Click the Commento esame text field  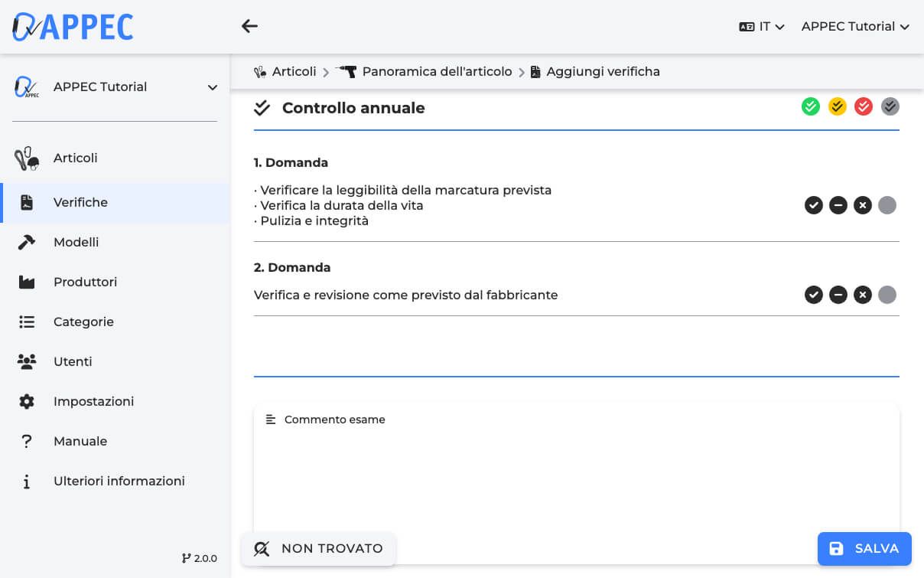click(576, 475)
